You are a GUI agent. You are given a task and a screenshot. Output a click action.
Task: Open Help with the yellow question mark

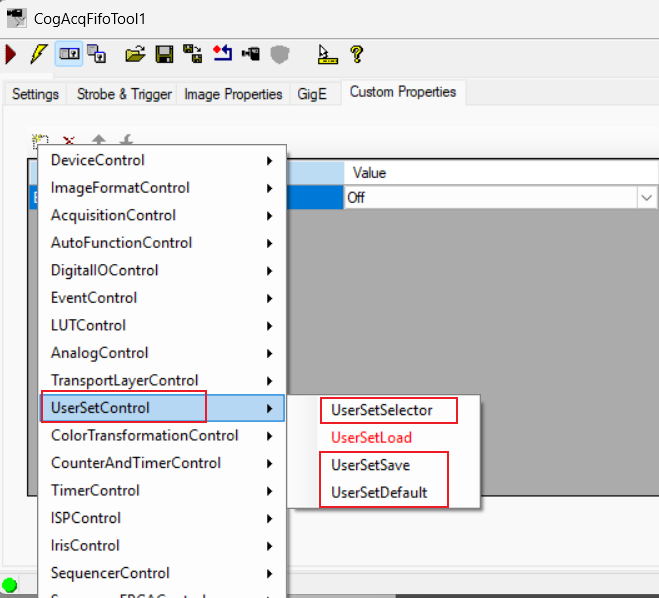click(x=357, y=54)
